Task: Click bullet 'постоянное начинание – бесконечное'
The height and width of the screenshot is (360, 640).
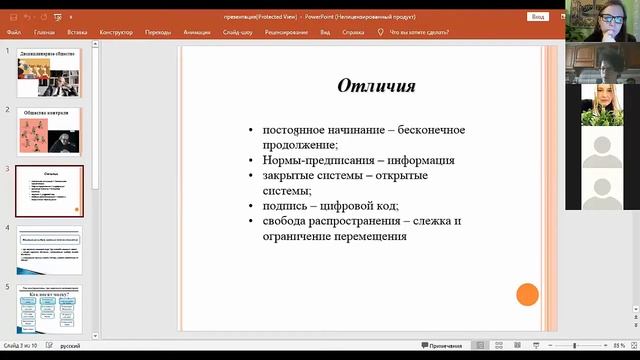Action: tap(364, 130)
